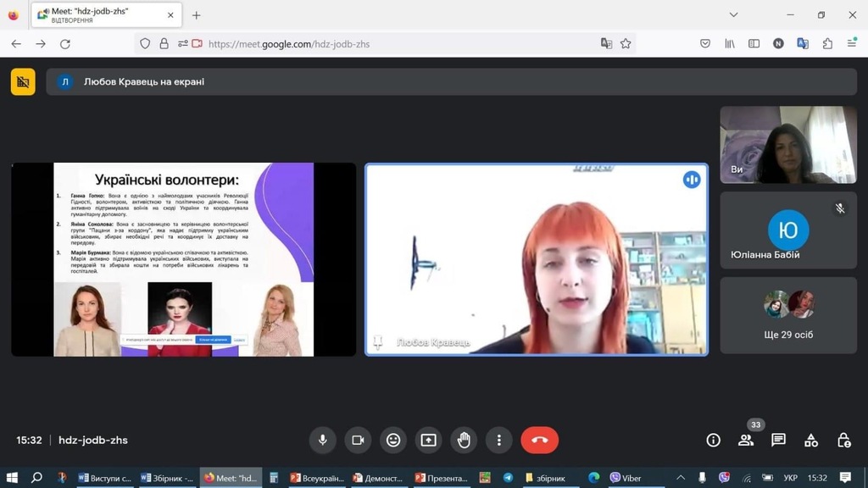Show the participants list with 33 badge
Screen dimensions: 868x488
(x=746, y=440)
